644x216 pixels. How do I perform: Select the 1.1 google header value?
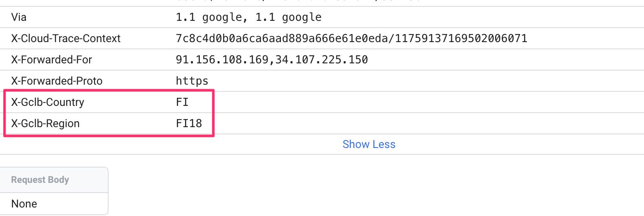[249, 17]
